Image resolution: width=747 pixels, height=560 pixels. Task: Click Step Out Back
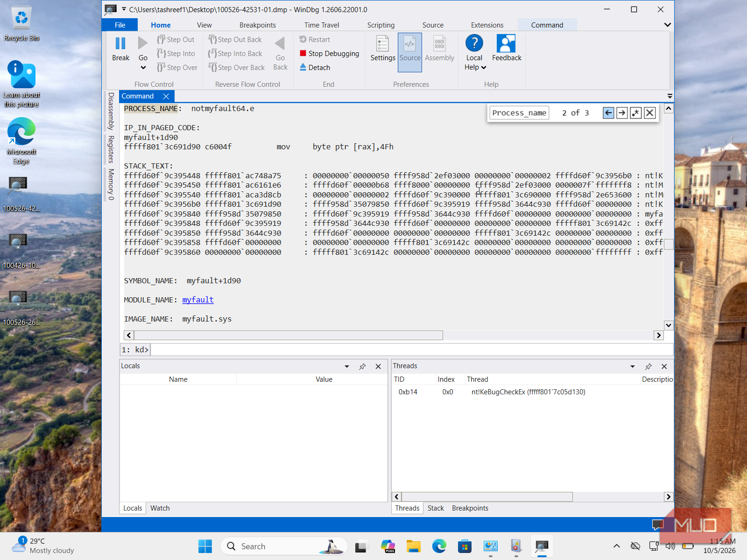pos(235,40)
